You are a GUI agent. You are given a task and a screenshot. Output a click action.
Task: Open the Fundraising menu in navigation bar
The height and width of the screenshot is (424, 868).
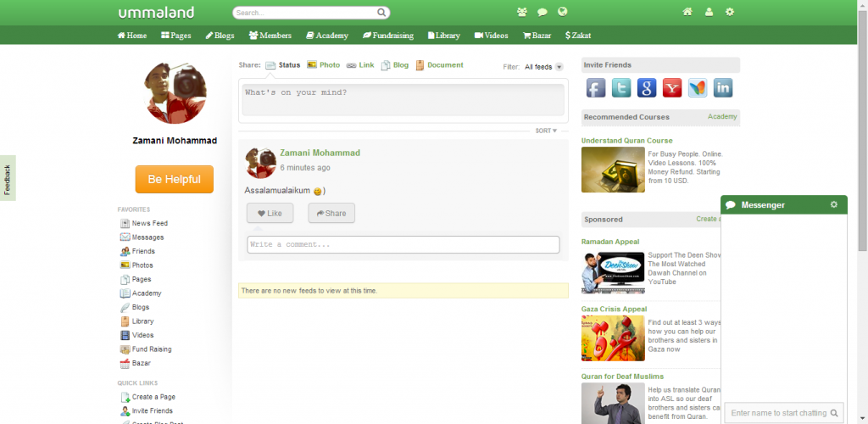pyautogui.click(x=387, y=36)
